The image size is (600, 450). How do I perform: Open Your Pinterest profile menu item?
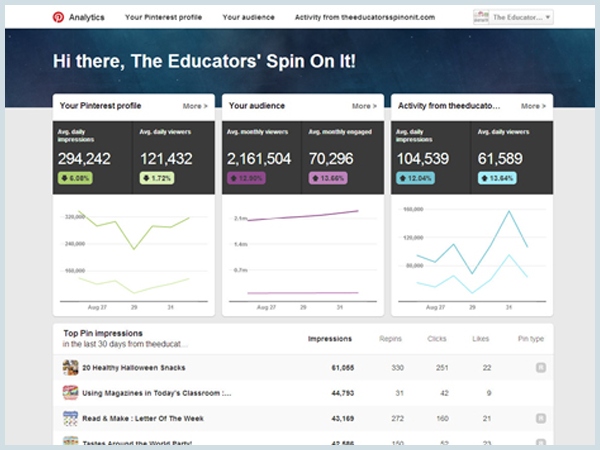click(163, 17)
